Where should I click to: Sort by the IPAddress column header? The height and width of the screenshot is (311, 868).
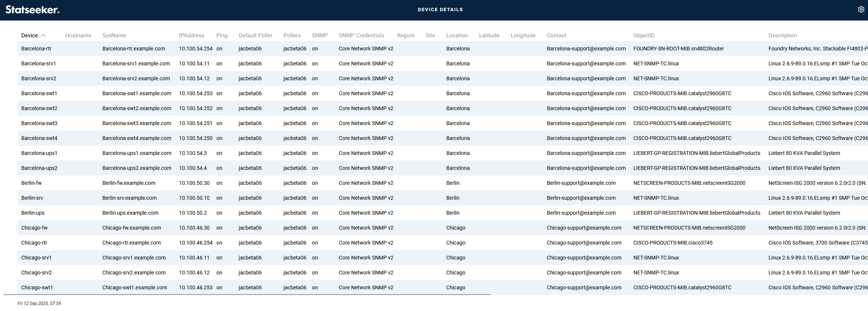pos(191,35)
